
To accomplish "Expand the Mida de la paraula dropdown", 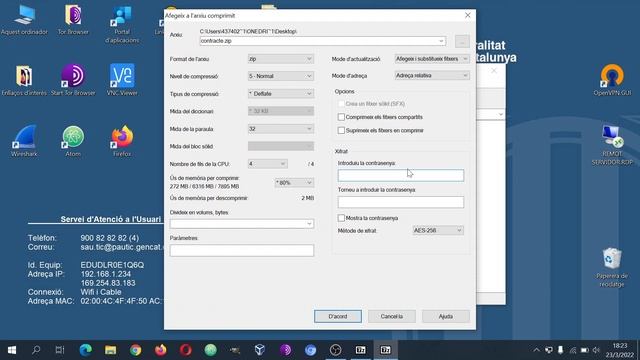I will point(281,129).
